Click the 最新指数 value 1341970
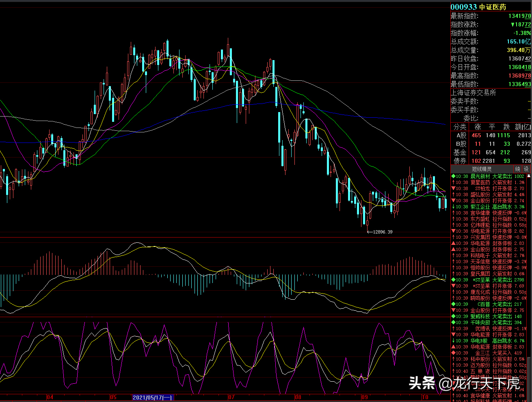The height and width of the screenshot is (402, 532). pos(519,16)
